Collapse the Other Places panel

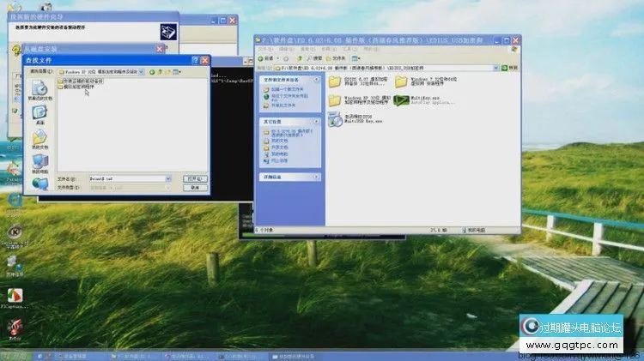point(317,122)
